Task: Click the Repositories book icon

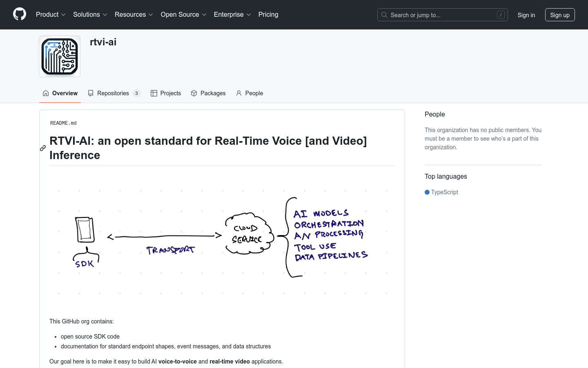Action: tap(91, 93)
